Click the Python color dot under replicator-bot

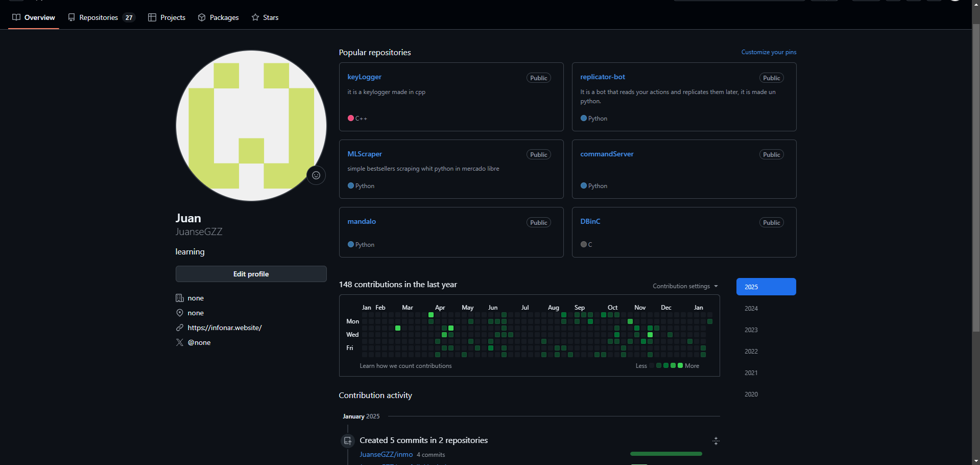tap(584, 118)
